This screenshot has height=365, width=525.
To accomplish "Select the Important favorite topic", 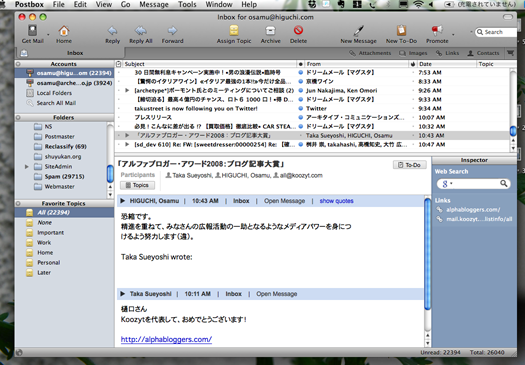I will [50, 232].
